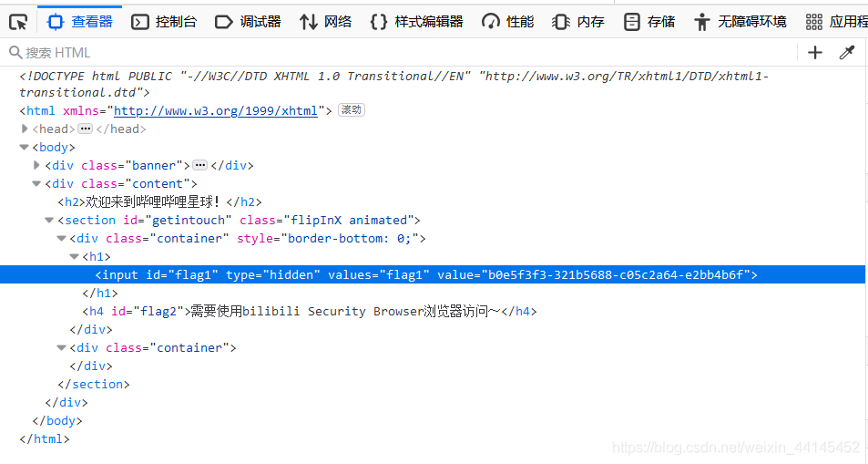Image resolution: width=868 pixels, height=464 pixels.
Task: Click the style border-bottom: 0; attribute
Action: (328, 238)
